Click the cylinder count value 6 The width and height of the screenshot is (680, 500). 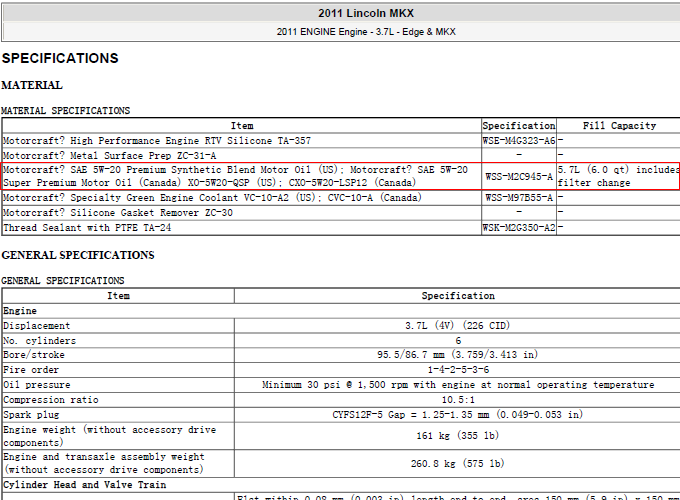point(458,340)
